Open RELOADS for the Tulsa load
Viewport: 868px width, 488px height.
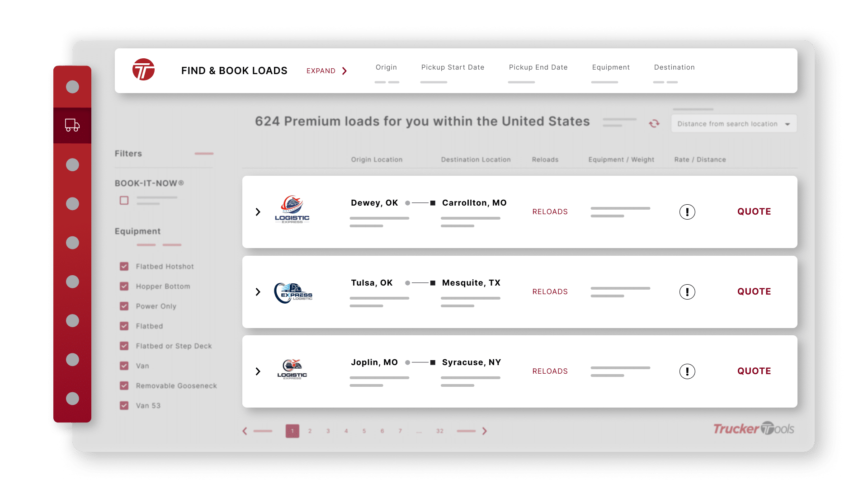pos(550,291)
